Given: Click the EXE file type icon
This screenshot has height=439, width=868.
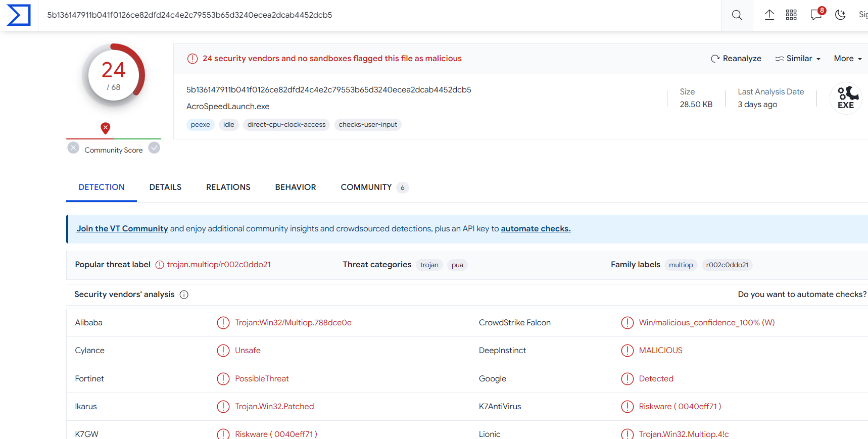Looking at the screenshot, I should tap(846, 98).
